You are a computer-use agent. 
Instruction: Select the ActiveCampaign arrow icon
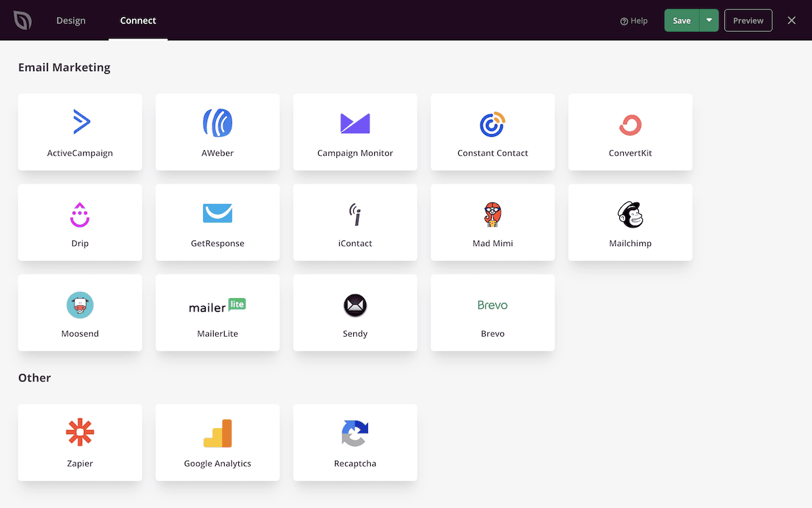coord(81,122)
